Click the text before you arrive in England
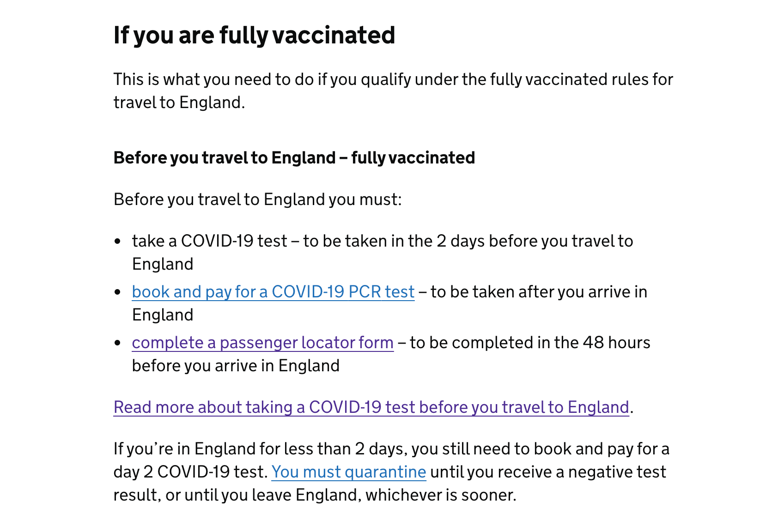The image size is (766, 532). tap(236, 366)
